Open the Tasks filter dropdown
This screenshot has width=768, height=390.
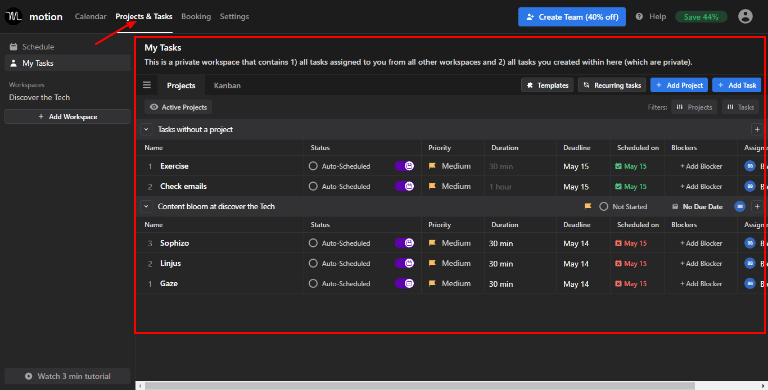click(740, 107)
